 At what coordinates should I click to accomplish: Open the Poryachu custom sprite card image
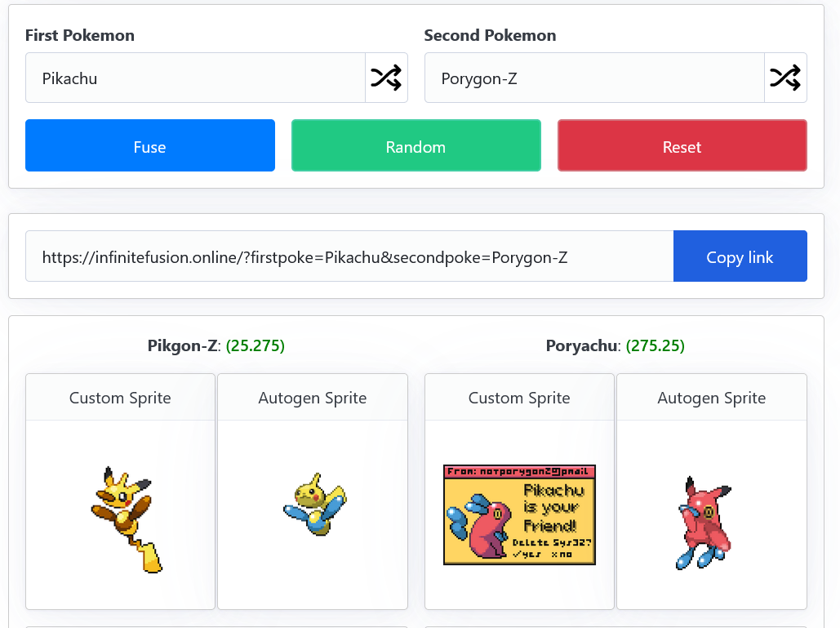[x=519, y=514]
